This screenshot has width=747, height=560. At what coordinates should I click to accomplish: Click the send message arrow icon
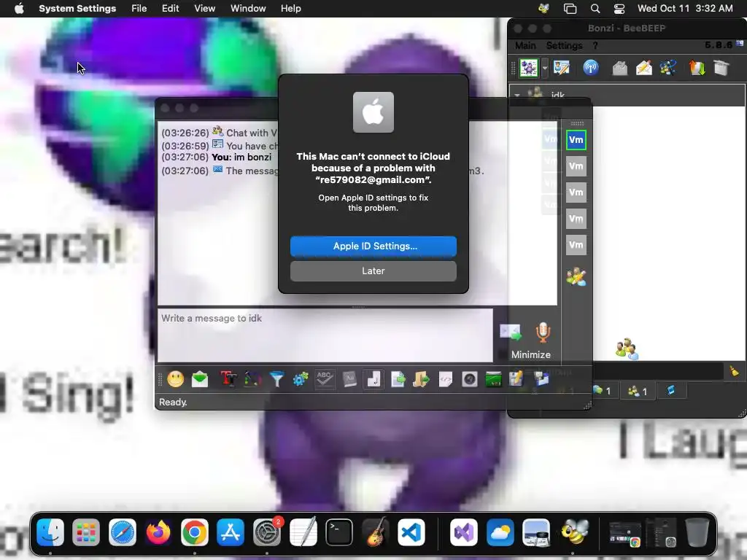510,332
